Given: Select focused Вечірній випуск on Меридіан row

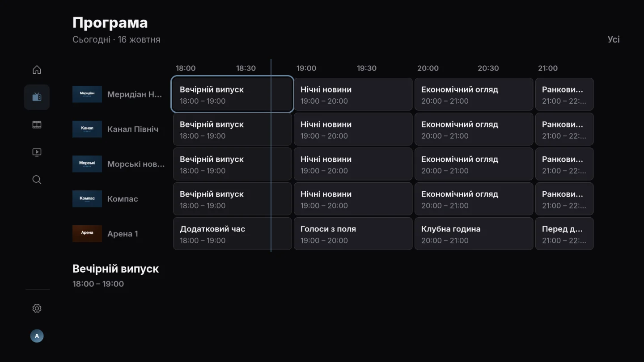Looking at the screenshot, I should coord(232,94).
